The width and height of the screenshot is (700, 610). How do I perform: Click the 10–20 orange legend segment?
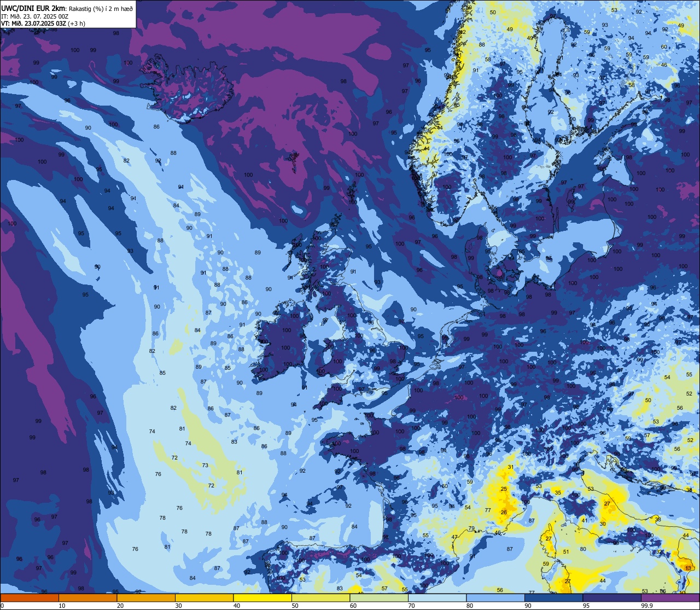87,597
